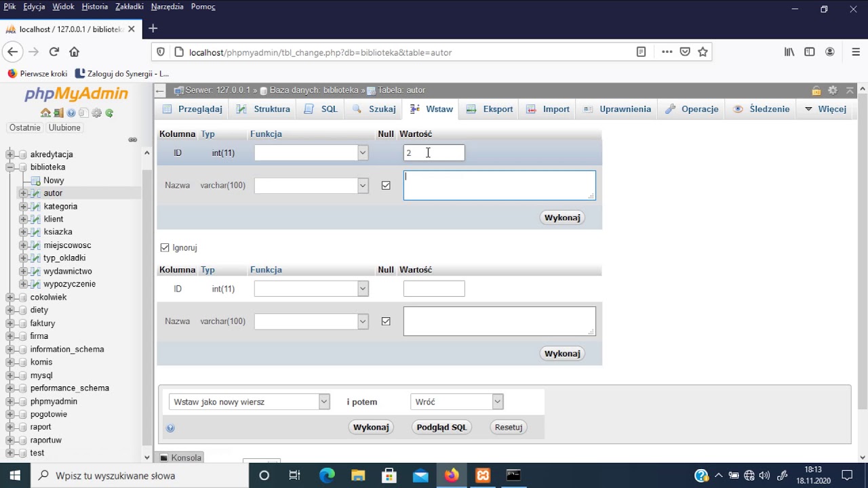The width and height of the screenshot is (868, 488).
Task: Click Wykonaj under the second row form
Action: (562, 353)
